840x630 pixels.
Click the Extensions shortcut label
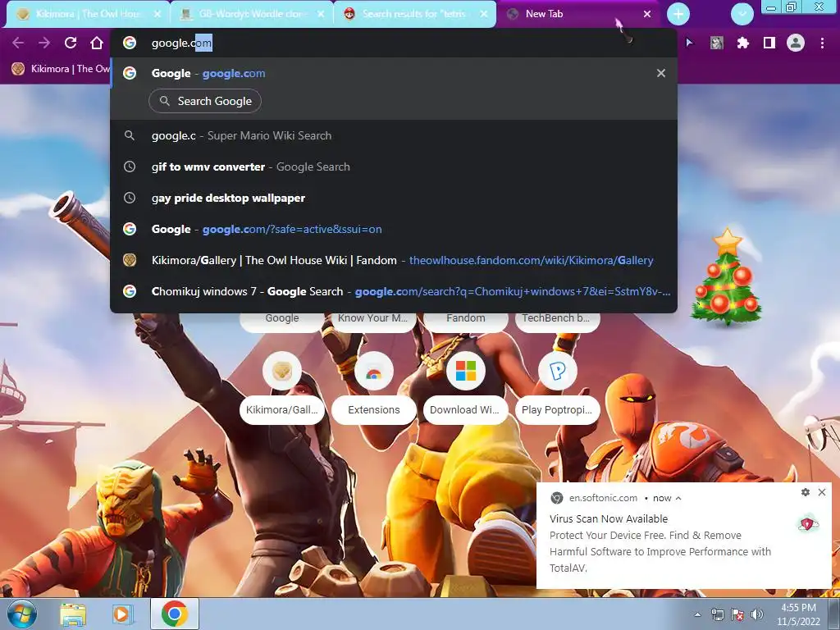click(x=373, y=410)
